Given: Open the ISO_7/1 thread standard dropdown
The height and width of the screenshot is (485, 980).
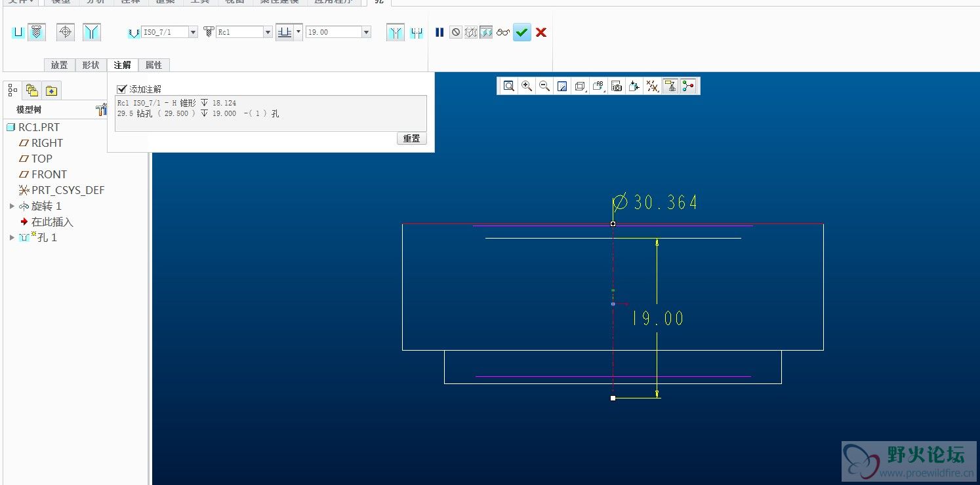Looking at the screenshot, I should (193, 32).
